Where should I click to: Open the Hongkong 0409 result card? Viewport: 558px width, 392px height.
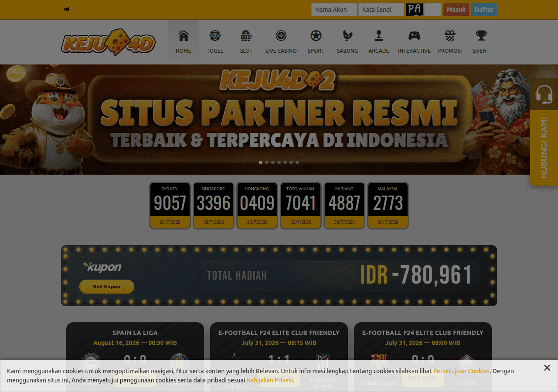[x=257, y=206]
